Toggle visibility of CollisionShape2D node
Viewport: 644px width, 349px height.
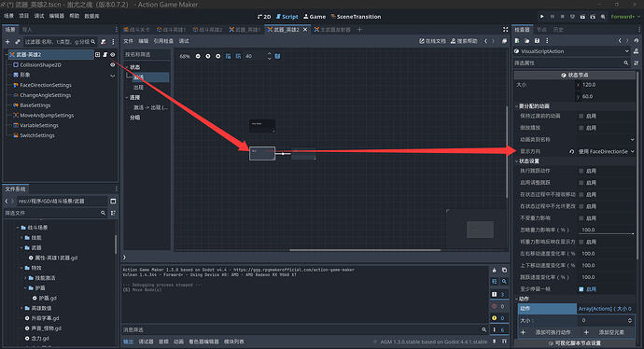click(x=112, y=65)
